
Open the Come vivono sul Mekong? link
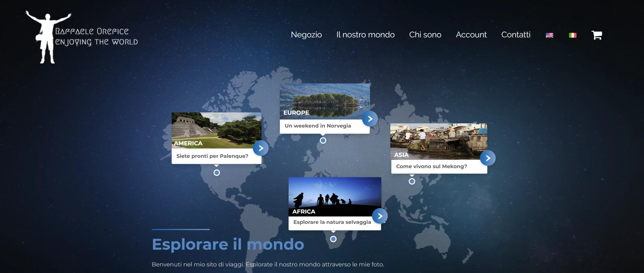pos(432,166)
